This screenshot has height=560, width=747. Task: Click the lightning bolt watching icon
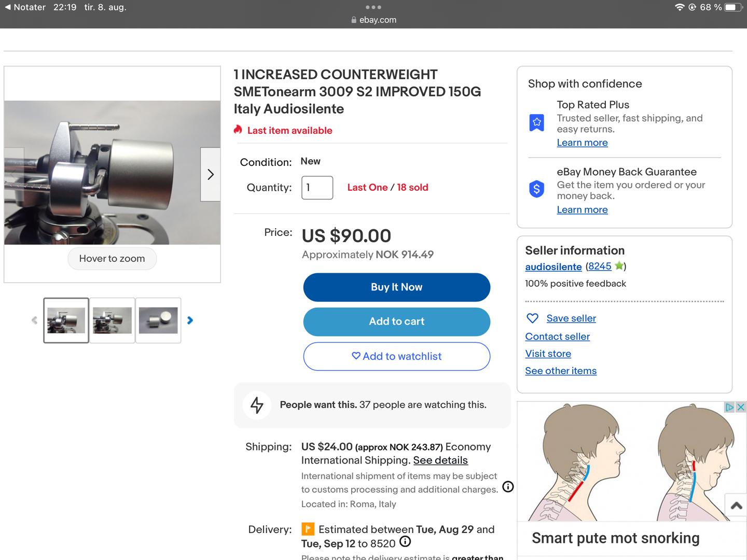pyautogui.click(x=257, y=405)
